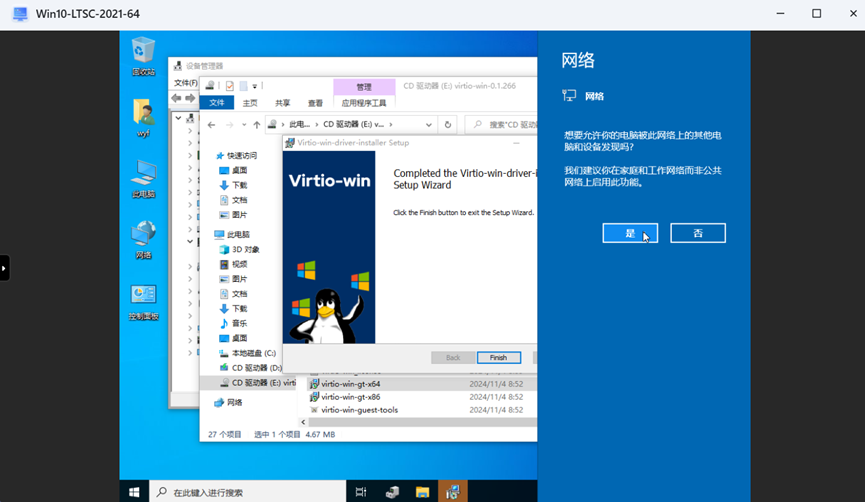Collapse the Device Manager root tree node
The height and width of the screenshot is (502, 865).
[x=178, y=118]
